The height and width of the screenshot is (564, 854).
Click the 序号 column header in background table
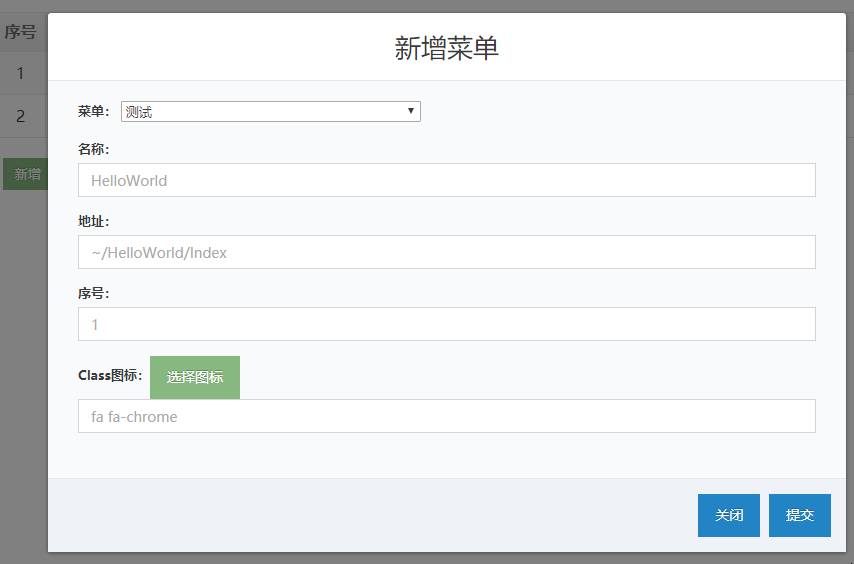pos(20,32)
